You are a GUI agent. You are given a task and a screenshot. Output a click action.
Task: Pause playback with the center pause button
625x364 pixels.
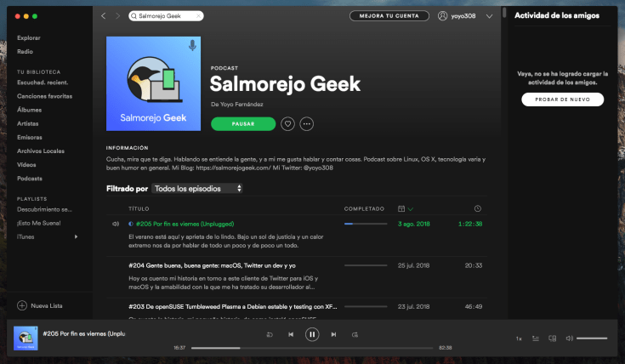pyautogui.click(x=312, y=335)
